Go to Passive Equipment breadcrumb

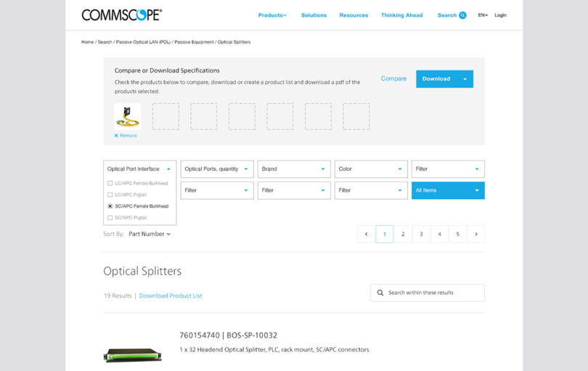click(x=194, y=42)
